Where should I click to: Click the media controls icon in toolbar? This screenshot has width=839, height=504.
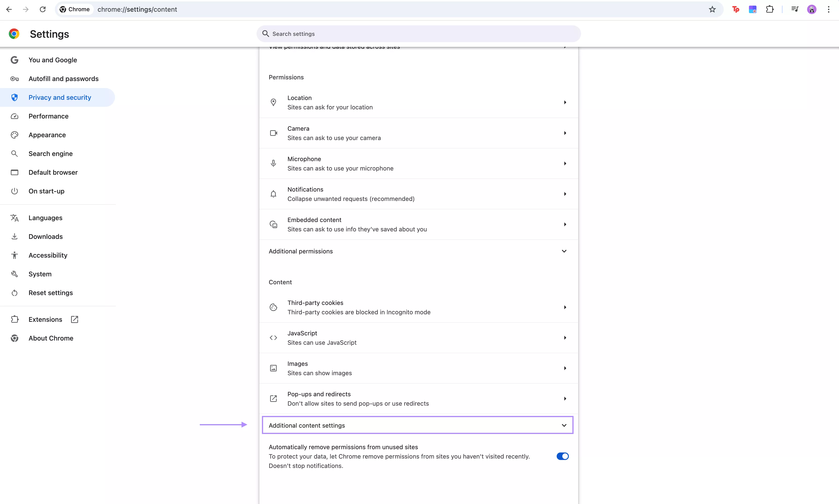tap(795, 9)
